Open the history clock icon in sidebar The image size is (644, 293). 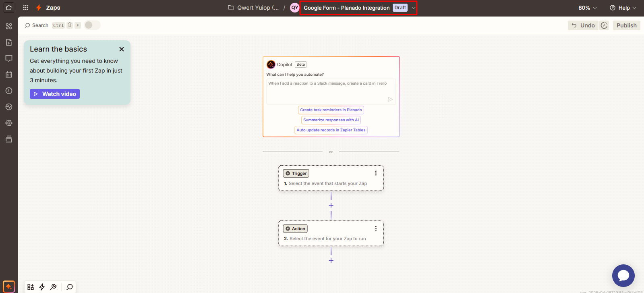pyautogui.click(x=9, y=91)
